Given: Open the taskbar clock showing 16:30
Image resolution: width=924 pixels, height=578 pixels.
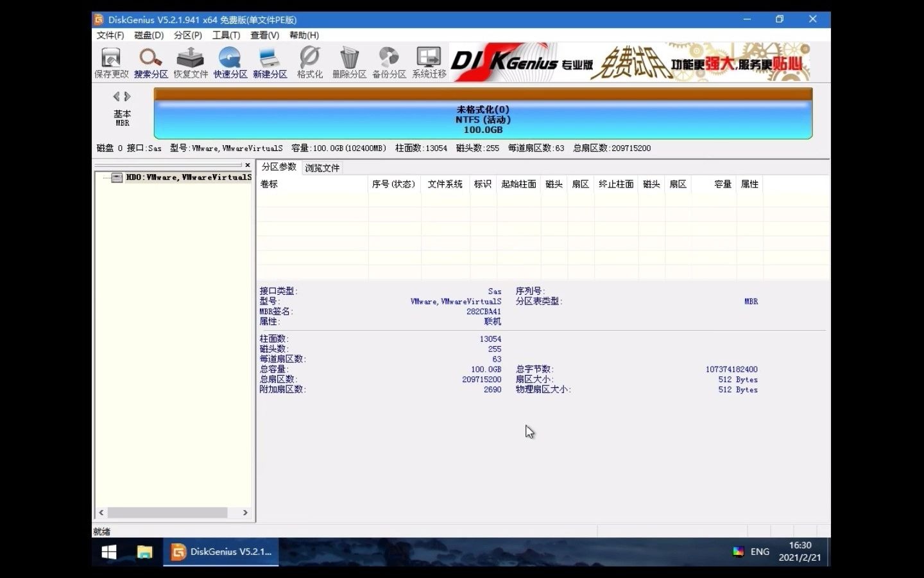Looking at the screenshot, I should (800, 552).
